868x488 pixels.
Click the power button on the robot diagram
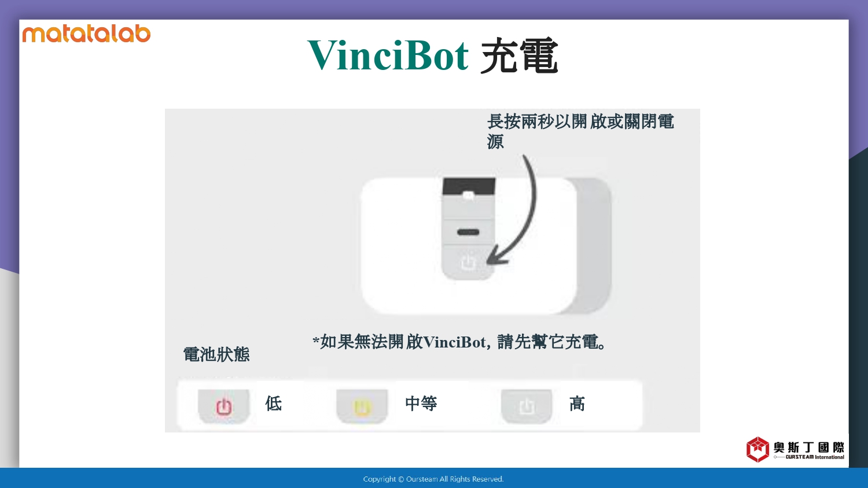[468, 263]
